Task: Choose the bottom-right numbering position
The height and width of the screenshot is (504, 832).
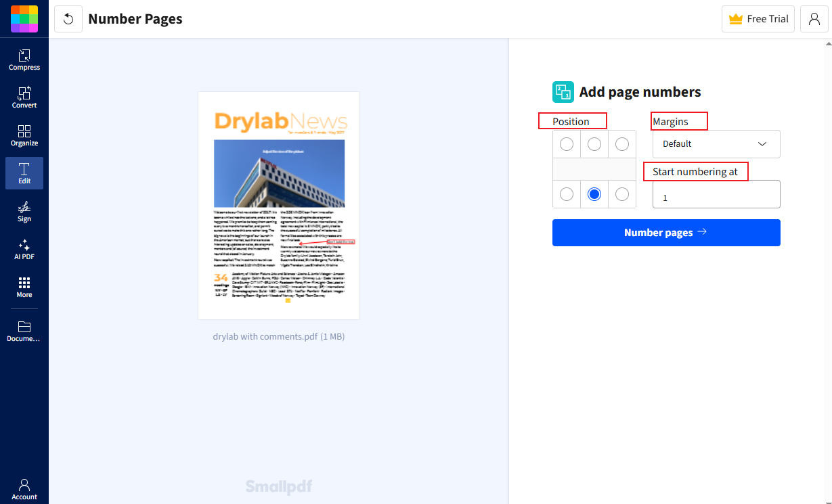Action: 621,194
